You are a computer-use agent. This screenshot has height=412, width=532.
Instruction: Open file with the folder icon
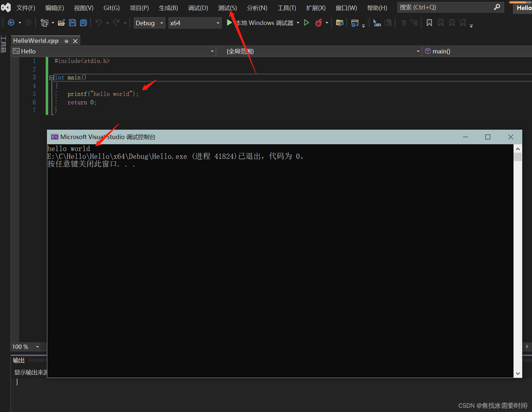point(62,23)
